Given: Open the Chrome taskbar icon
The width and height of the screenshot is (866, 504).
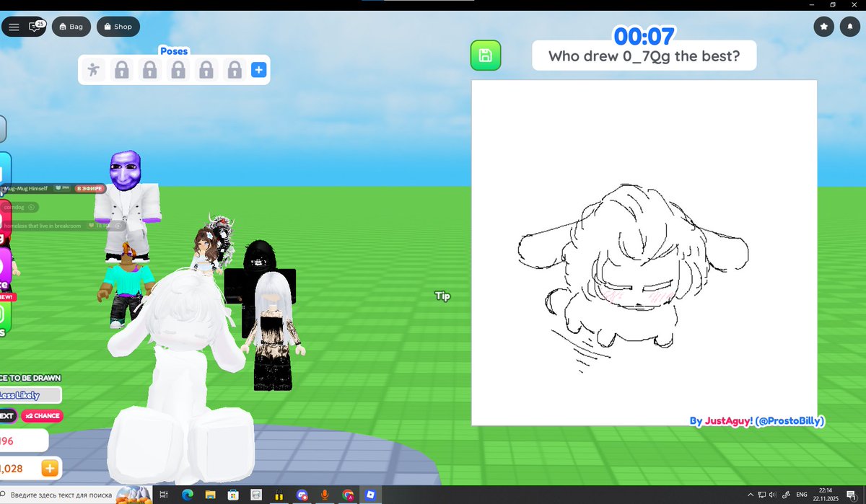Looking at the screenshot, I should point(348,495).
